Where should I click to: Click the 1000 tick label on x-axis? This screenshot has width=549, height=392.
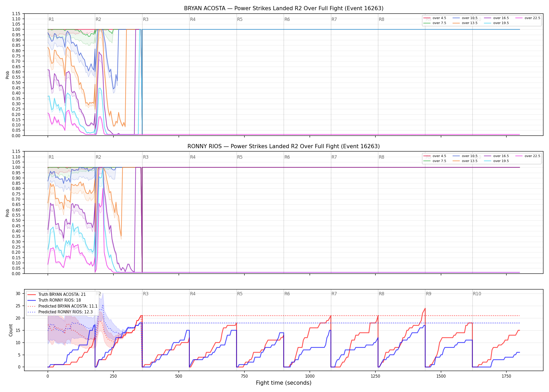tap(310, 376)
